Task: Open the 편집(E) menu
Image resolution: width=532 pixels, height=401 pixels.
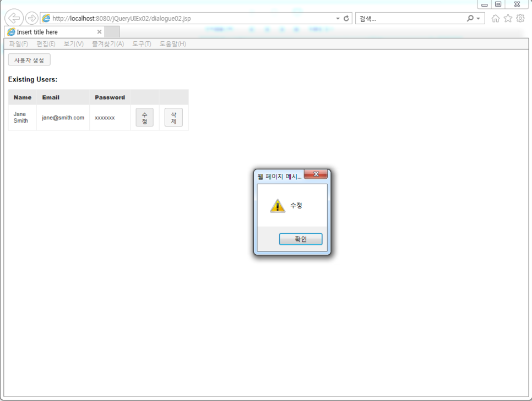Action: pos(46,43)
